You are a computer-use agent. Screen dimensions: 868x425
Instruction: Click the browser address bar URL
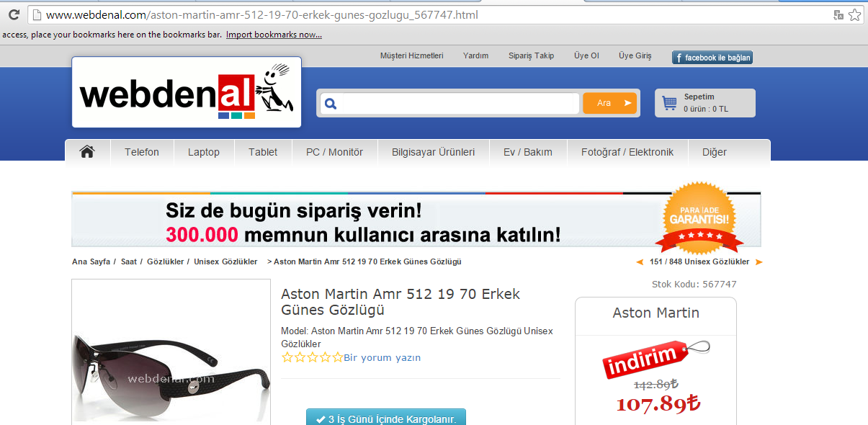pos(262,14)
